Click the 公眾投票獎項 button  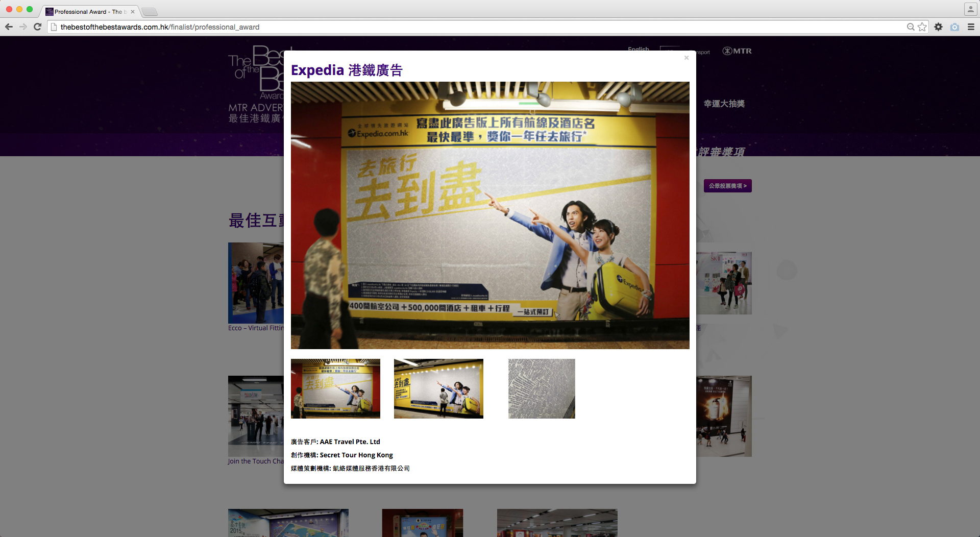(727, 186)
